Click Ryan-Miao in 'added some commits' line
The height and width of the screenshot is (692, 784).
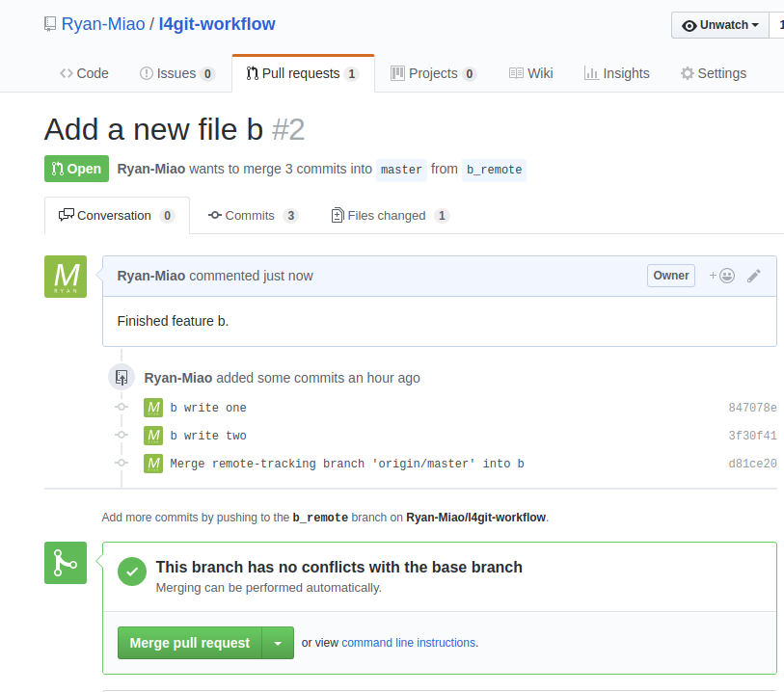pos(178,378)
